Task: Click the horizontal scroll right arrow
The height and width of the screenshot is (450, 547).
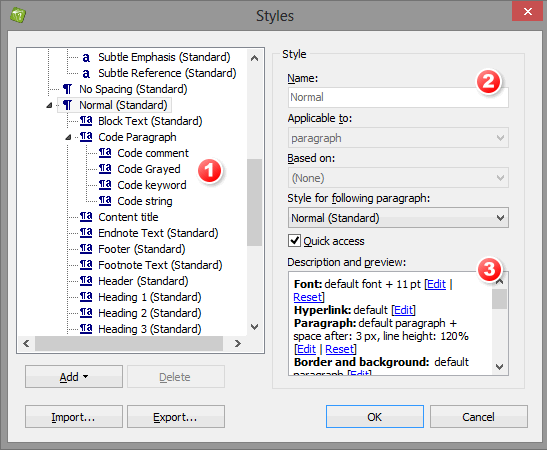Action: click(x=238, y=344)
